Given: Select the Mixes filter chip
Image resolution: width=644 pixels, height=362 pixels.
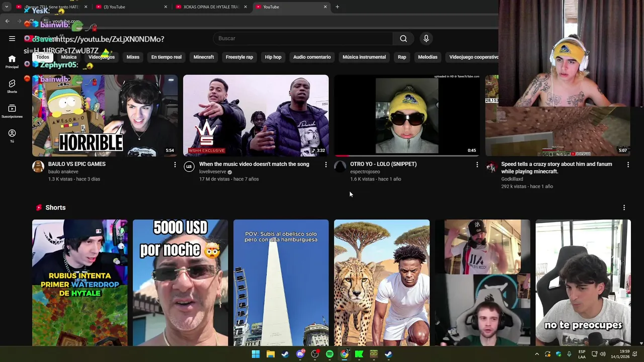Looking at the screenshot, I should point(133,57).
